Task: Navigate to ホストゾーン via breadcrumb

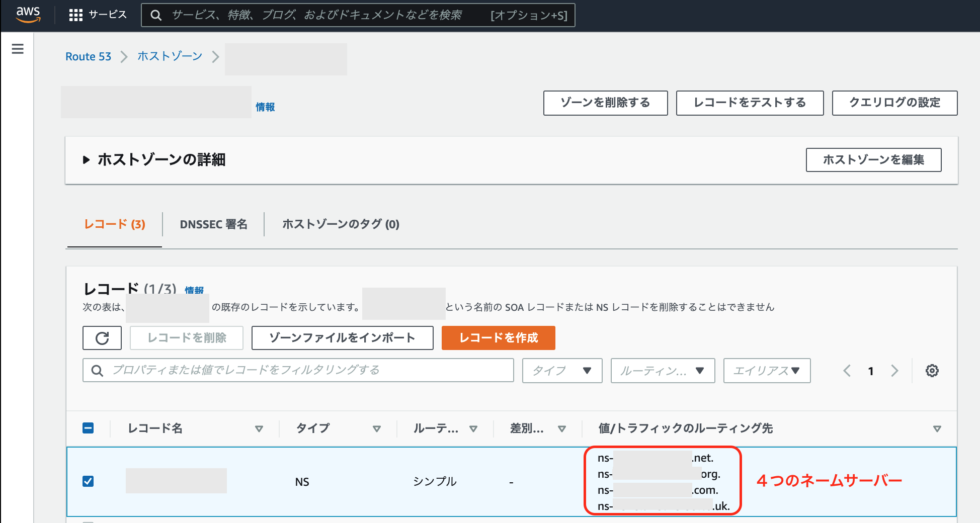Action: pyautogui.click(x=169, y=56)
